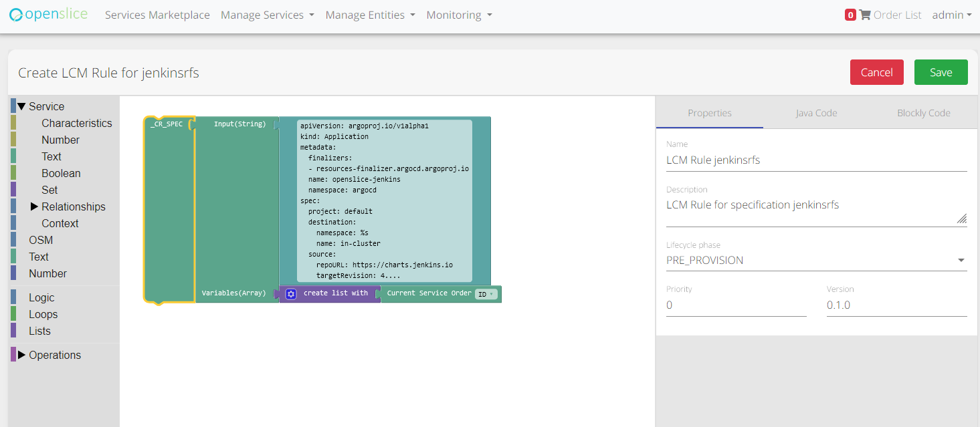The width and height of the screenshot is (980, 427).
Task: Click the shopping cart Order List icon
Action: point(865,15)
